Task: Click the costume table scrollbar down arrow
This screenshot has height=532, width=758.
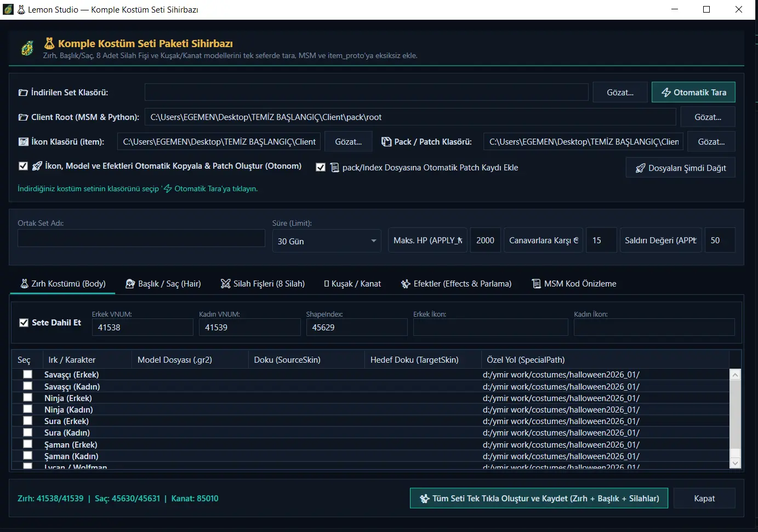Action: point(736,463)
